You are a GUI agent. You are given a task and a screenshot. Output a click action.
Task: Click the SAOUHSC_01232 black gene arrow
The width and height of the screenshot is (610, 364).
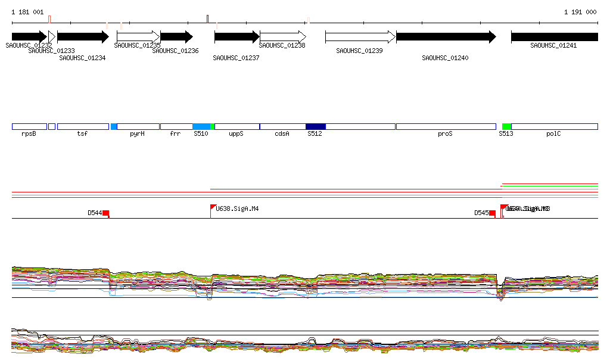coord(29,37)
